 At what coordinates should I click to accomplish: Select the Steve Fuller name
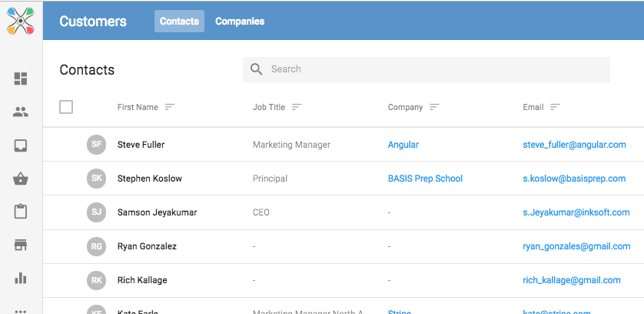pos(141,145)
